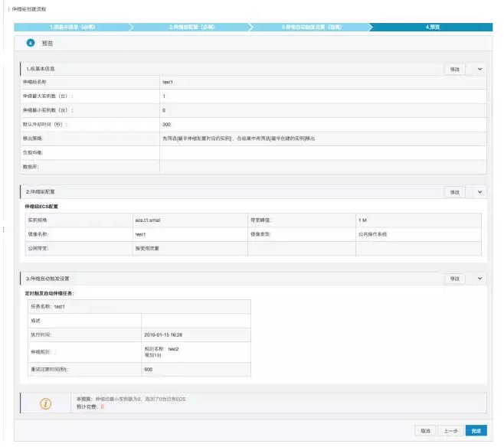Collapse the 基本信息 section with its chevron
The image size is (504, 447).
(x=479, y=69)
